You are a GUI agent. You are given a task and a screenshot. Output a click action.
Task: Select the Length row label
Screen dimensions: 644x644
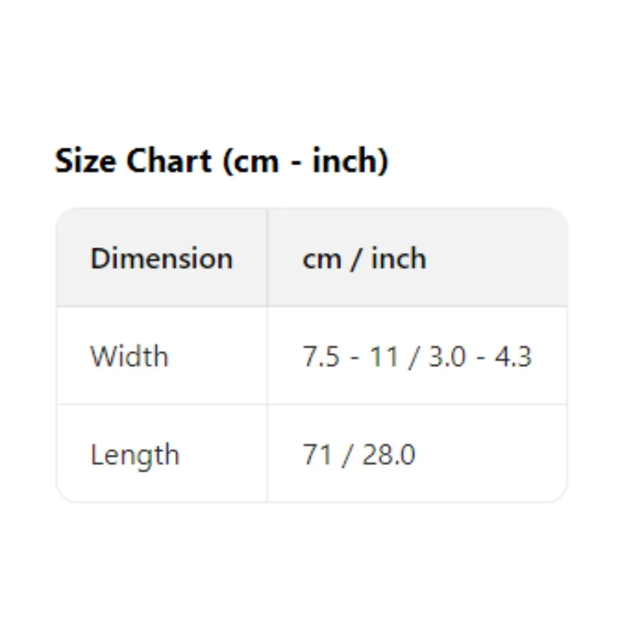click(x=135, y=455)
